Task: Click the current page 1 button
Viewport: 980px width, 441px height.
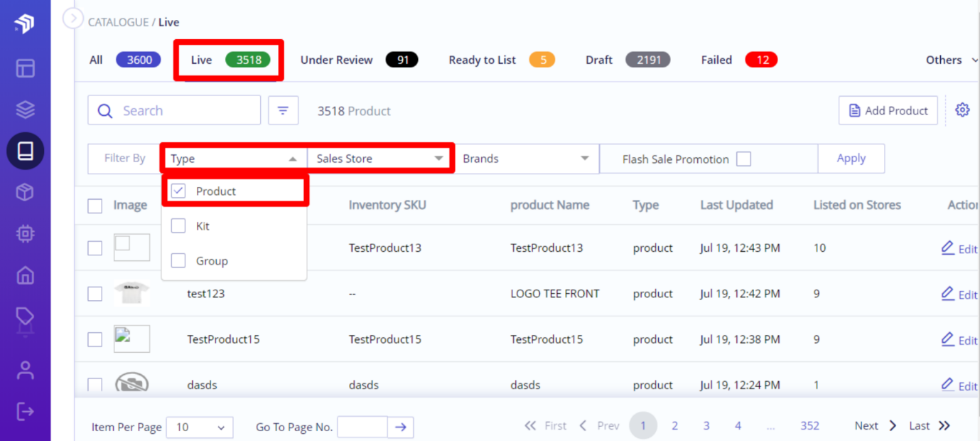Action: click(x=643, y=426)
